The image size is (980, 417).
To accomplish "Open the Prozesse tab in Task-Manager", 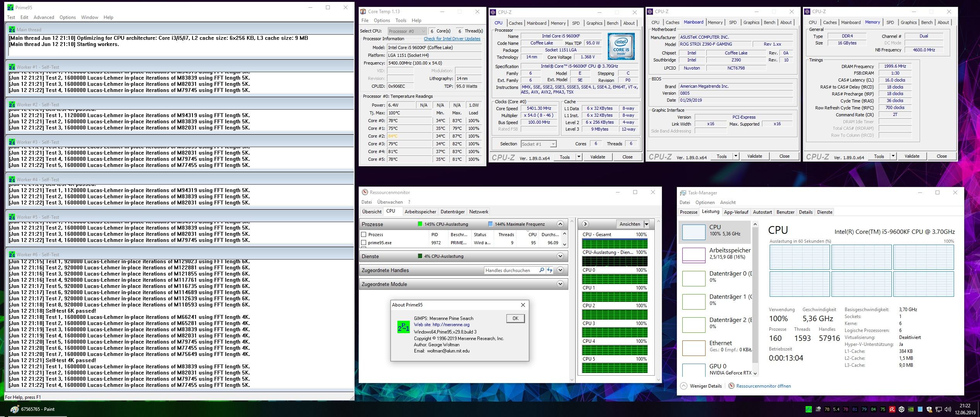I will (689, 212).
